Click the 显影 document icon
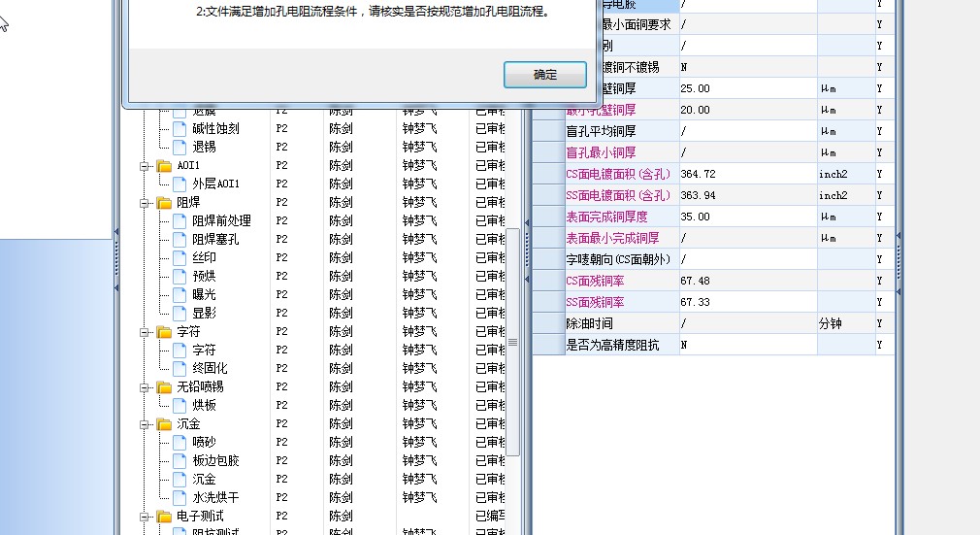Screen dimensions: 980x535 pos(180,313)
